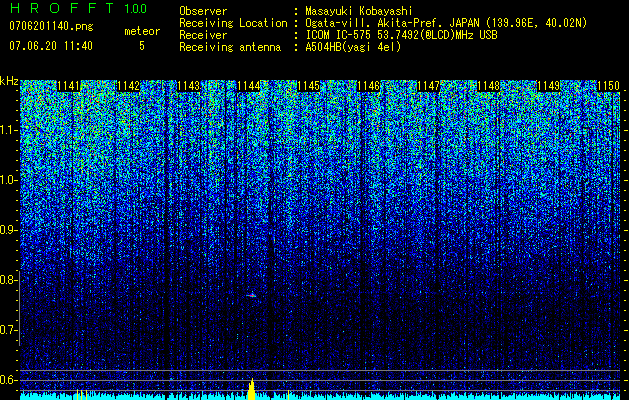Screen dimensions: 629x400
Task: Select receiver text ICOM IC-575 53.7492 MHz USB
Action: tap(401, 35)
